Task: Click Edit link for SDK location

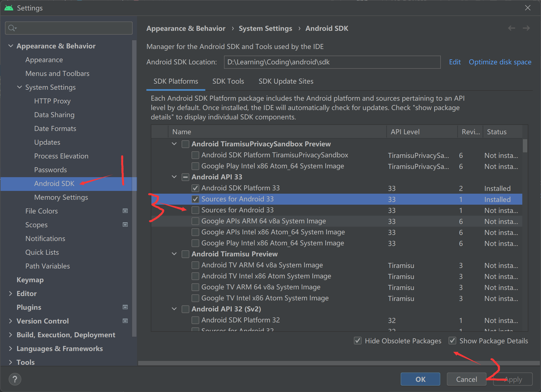Action: [455, 62]
